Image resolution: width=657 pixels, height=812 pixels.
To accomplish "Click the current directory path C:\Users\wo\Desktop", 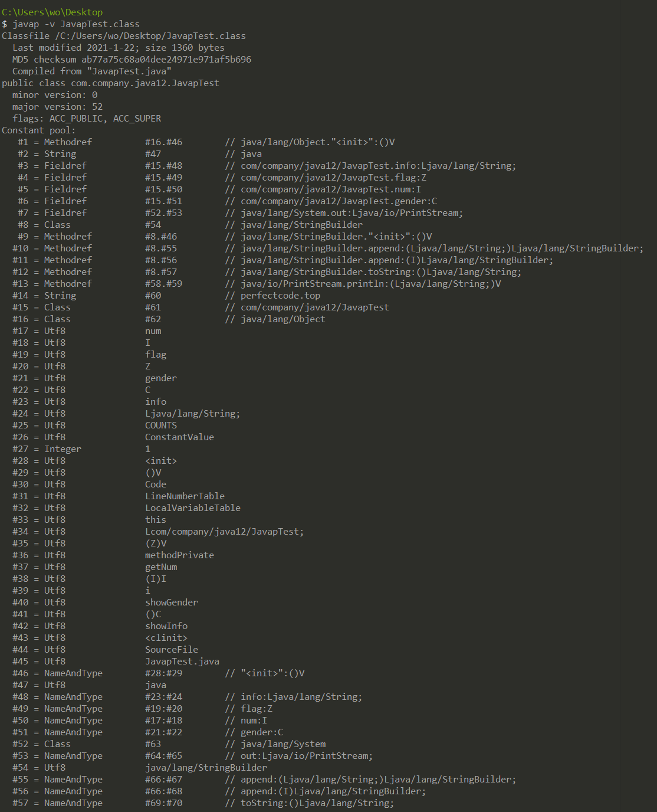I will [52, 12].
